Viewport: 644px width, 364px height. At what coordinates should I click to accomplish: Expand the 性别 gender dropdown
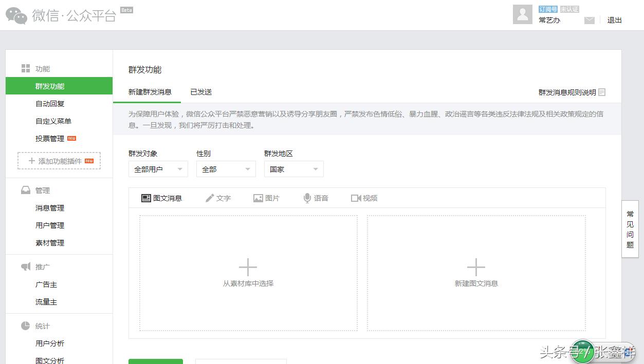[x=226, y=168]
